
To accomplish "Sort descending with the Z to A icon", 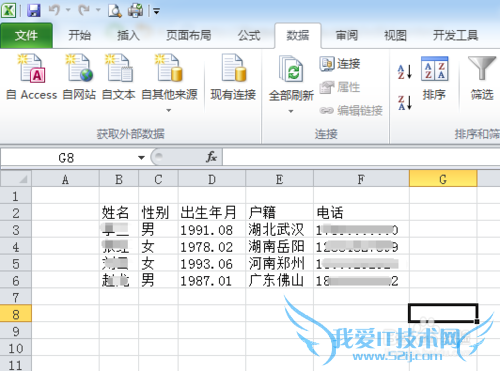I will coord(405,102).
